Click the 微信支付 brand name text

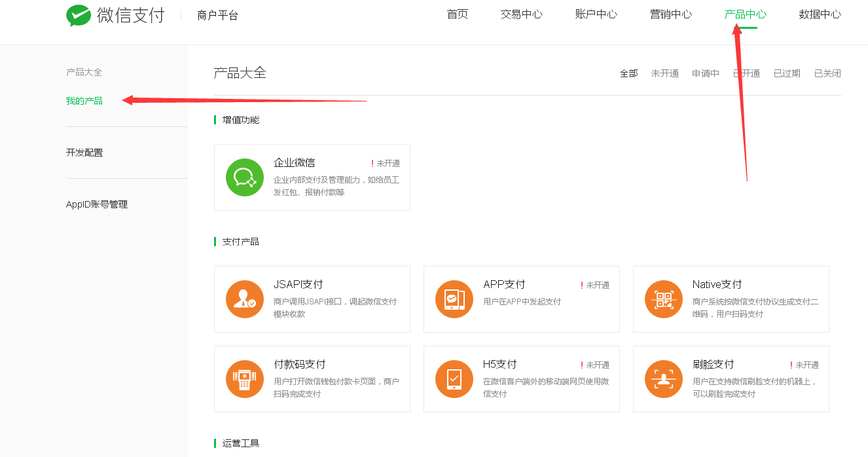130,15
